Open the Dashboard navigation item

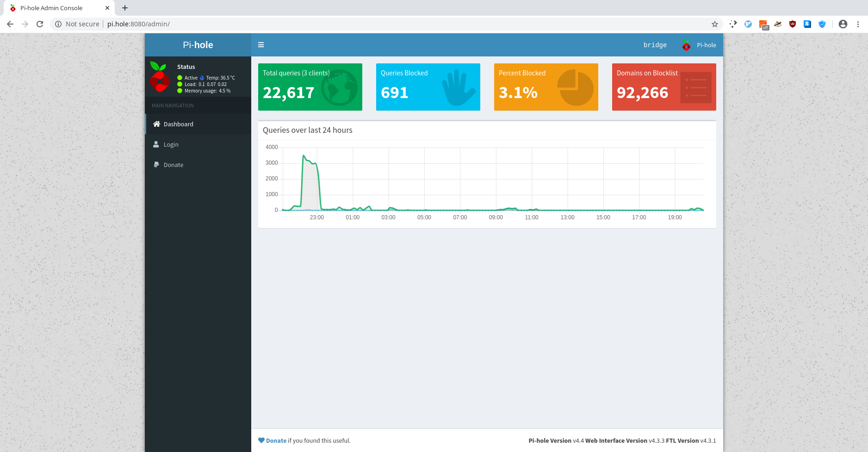click(x=178, y=124)
